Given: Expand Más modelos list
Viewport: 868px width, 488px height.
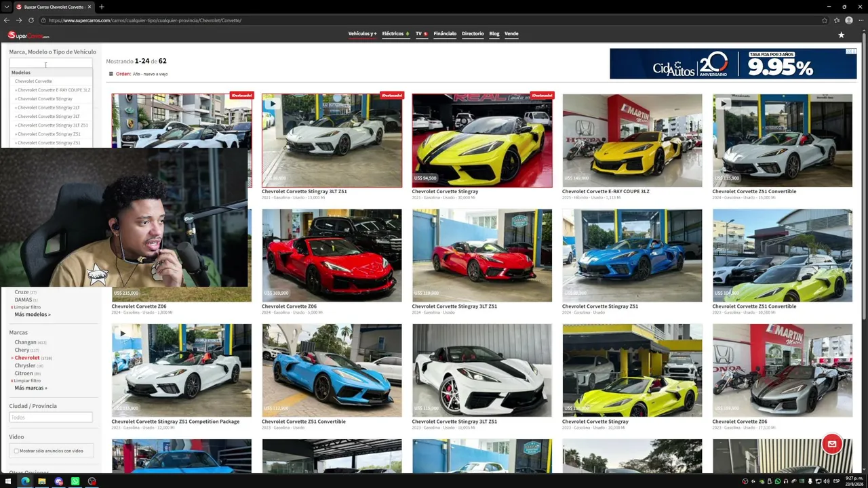Looking at the screenshot, I should tap(33, 314).
